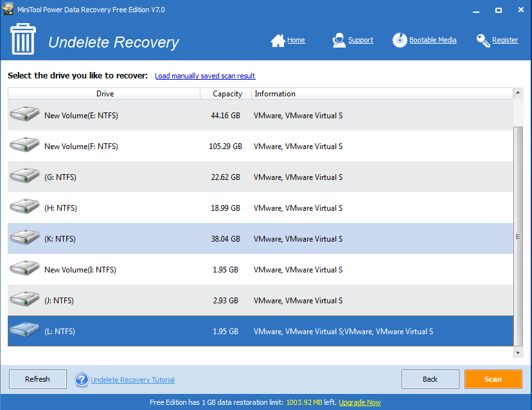Close the MiniTool Power Data Recovery window
Image resolution: width=532 pixels, height=410 pixels.
pyautogui.click(x=521, y=10)
